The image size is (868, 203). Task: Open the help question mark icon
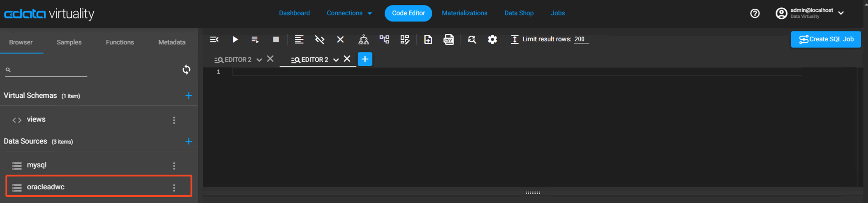tap(755, 13)
